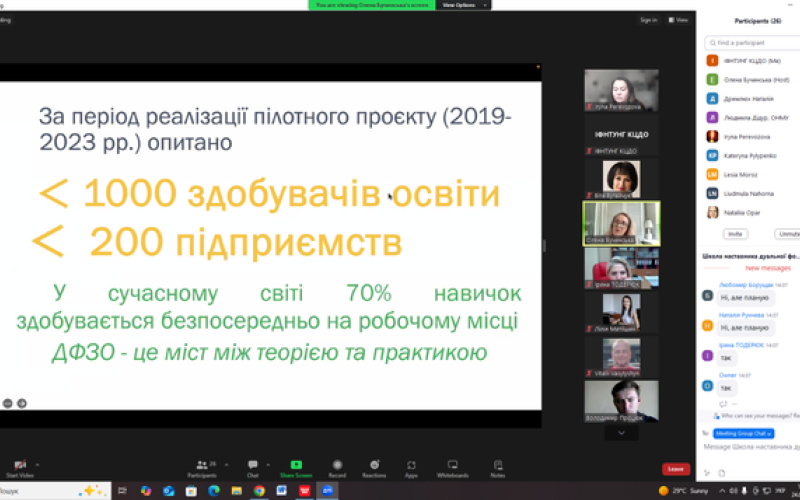Select the Ірина ТОДЕРЮК video thumbnail
This screenshot has height=500, width=800.
click(621, 268)
